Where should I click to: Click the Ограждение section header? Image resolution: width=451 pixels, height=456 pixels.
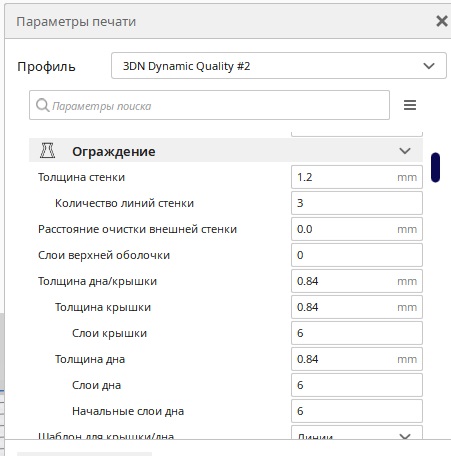pyautogui.click(x=226, y=151)
